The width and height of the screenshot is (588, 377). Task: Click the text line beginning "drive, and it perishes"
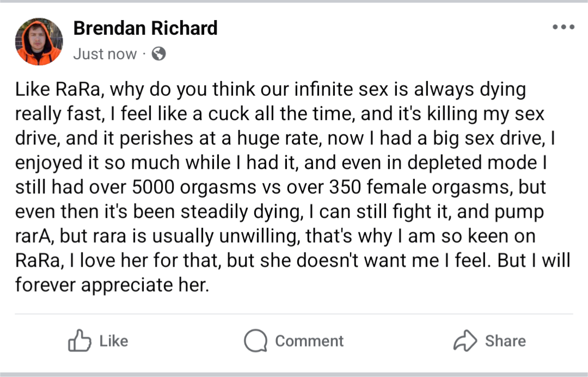pos(285,138)
